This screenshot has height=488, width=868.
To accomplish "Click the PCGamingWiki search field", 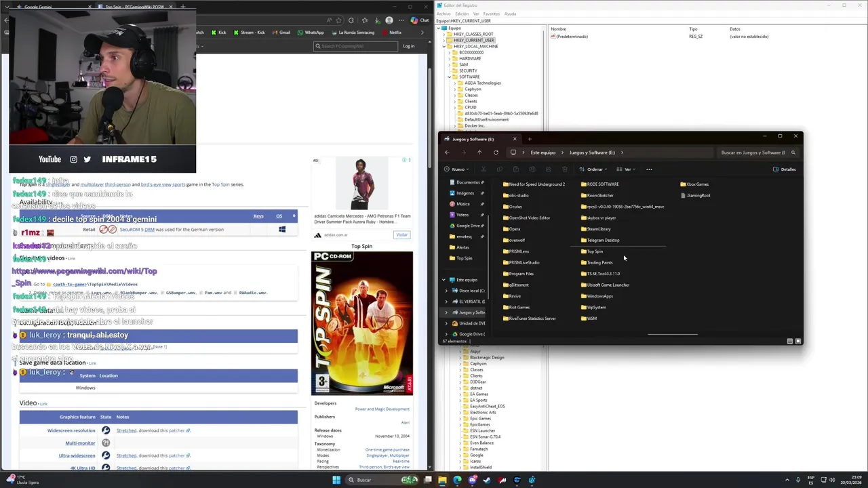I will (x=355, y=46).
